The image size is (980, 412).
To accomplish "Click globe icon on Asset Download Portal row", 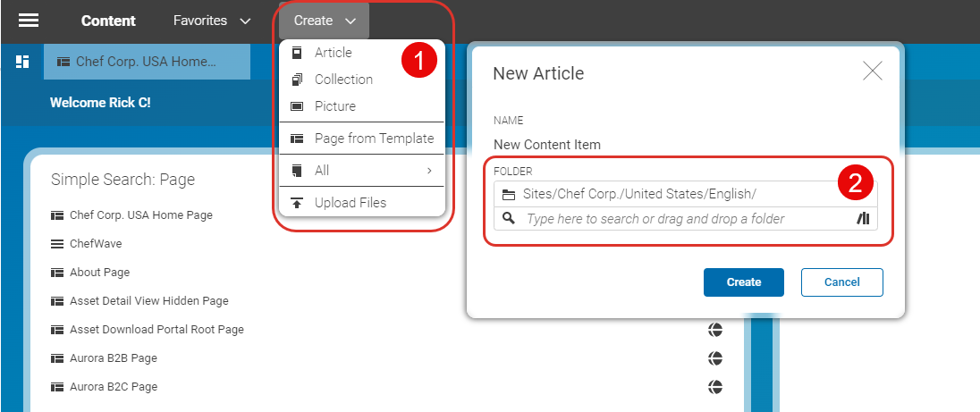I will 715,330.
